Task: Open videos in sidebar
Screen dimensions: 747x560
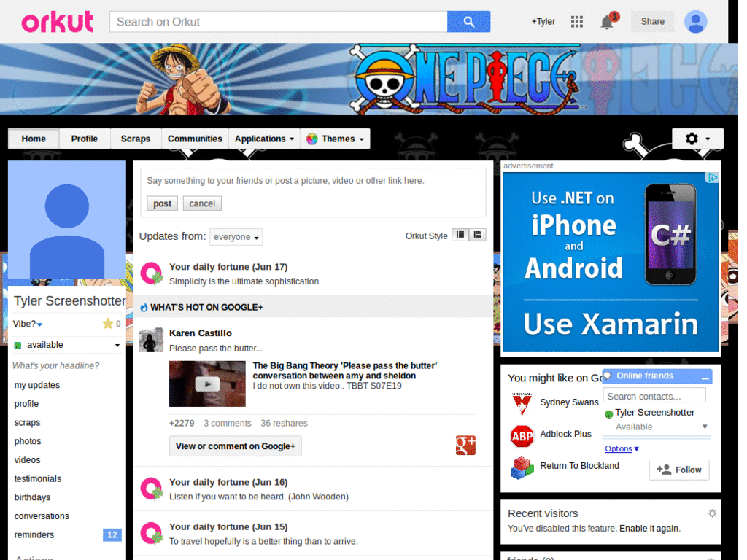Action: click(x=27, y=461)
